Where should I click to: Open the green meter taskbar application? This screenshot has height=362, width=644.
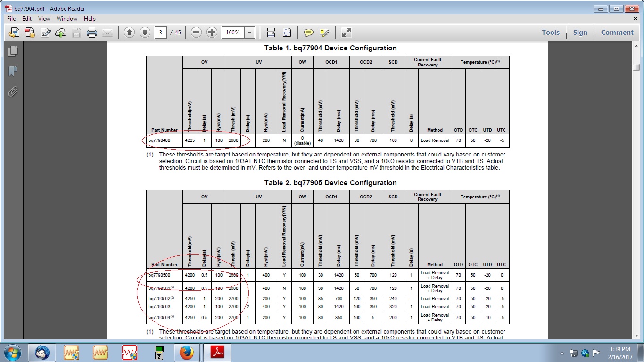pos(159,353)
